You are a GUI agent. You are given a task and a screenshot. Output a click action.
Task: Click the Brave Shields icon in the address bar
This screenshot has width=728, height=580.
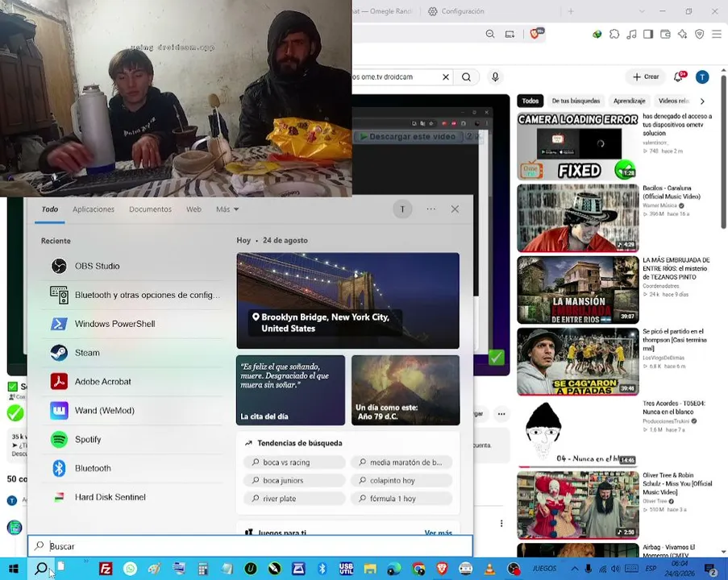click(536, 34)
